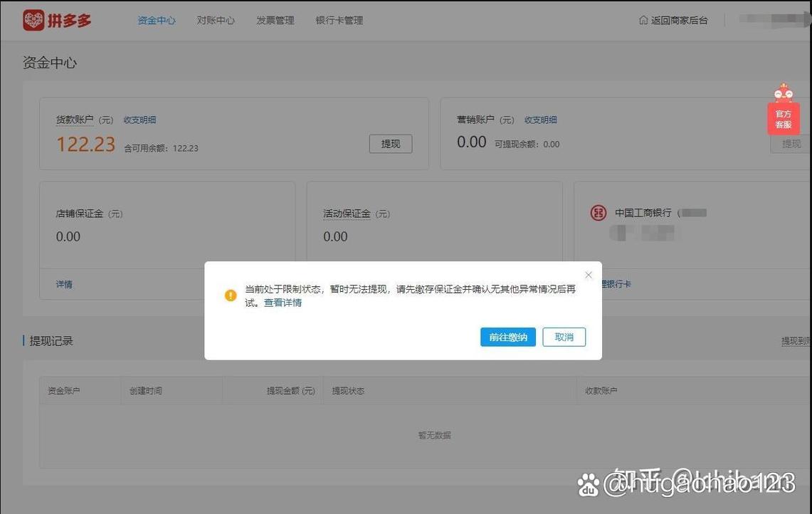Click 暂无数据 empty table text
812x514 pixels.
click(x=435, y=435)
